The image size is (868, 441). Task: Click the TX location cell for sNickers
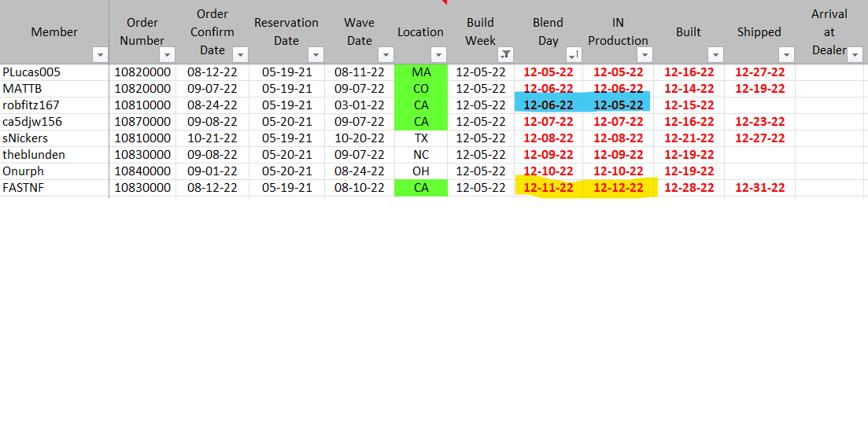coord(421,138)
